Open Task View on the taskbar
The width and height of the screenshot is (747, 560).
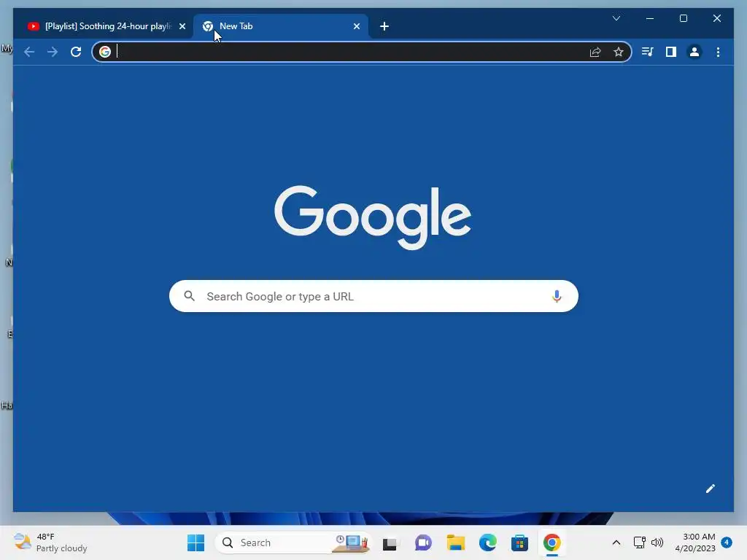(x=390, y=542)
